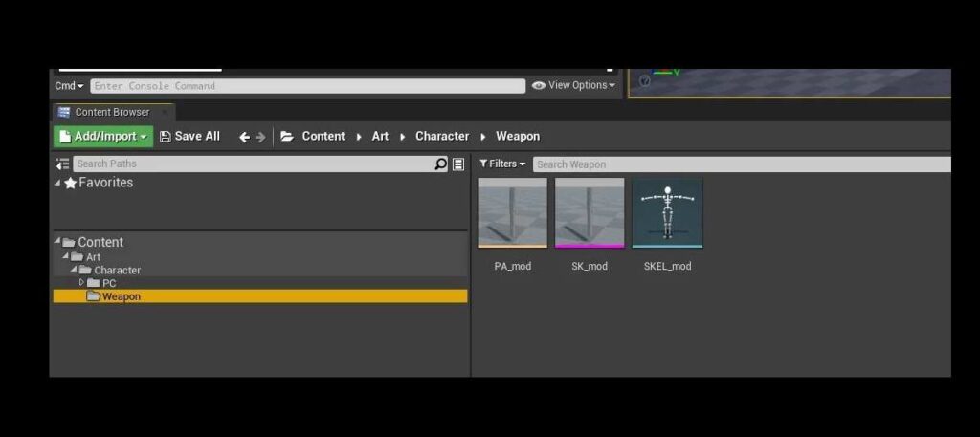980x437 pixels.
Task: Collapse the Favorites section
Action: tap(57, 184)
